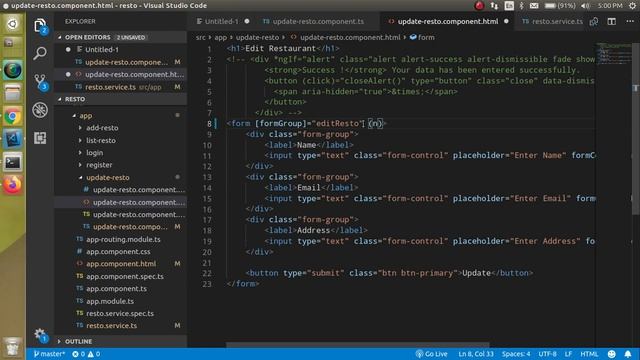Expand the OUTLINE section
The image size is (640, 360).
tap(60, 341)
